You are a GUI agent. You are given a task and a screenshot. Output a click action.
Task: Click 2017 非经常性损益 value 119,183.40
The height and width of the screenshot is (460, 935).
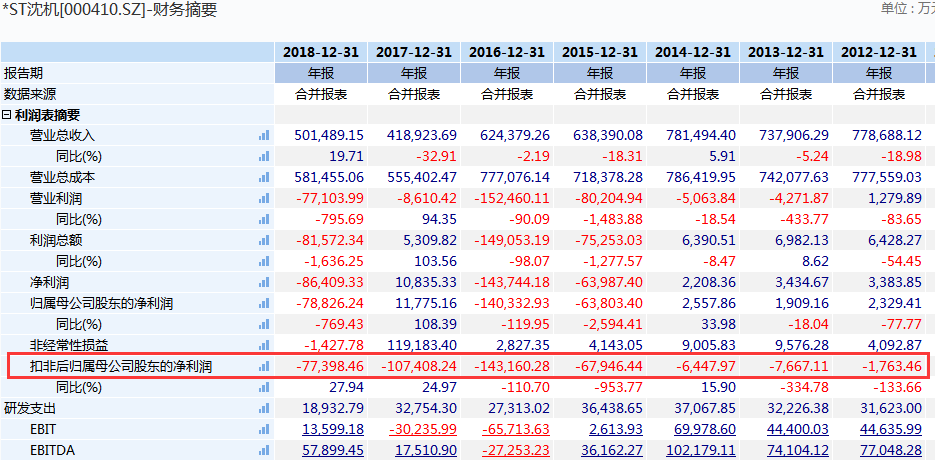[422, 345]
